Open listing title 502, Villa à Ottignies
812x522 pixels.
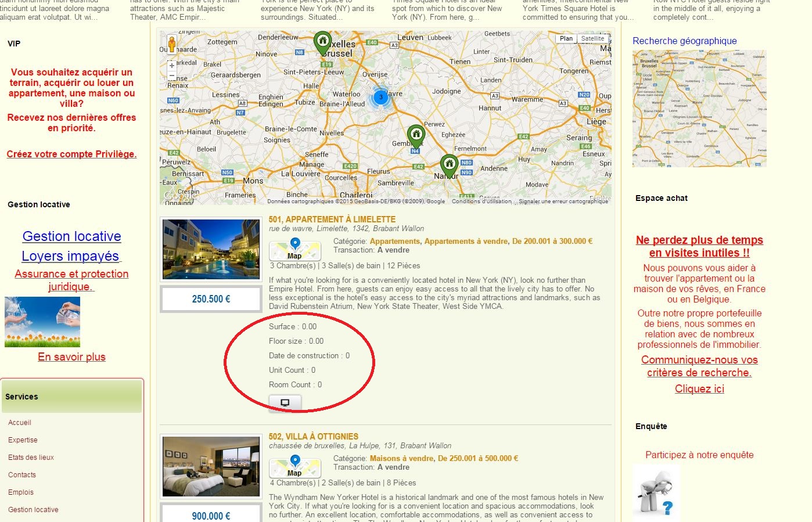314,437
